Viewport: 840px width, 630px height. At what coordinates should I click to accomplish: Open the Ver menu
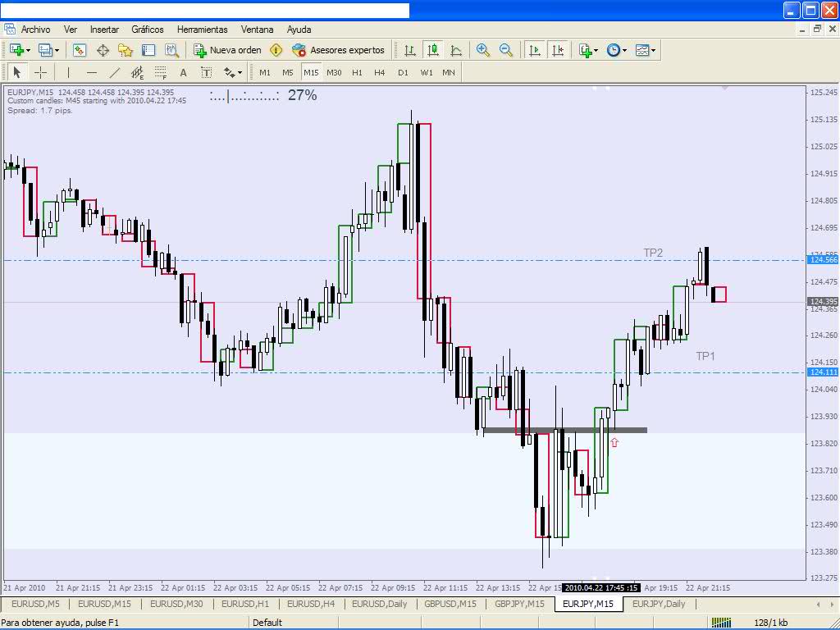point(71,30)
